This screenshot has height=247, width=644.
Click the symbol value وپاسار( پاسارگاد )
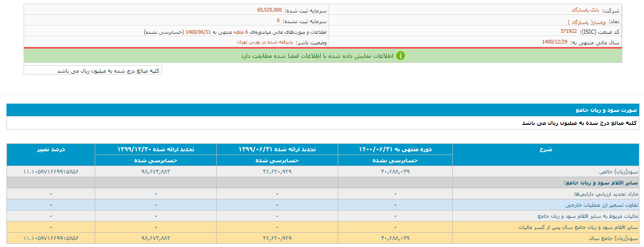click(588, 21)
